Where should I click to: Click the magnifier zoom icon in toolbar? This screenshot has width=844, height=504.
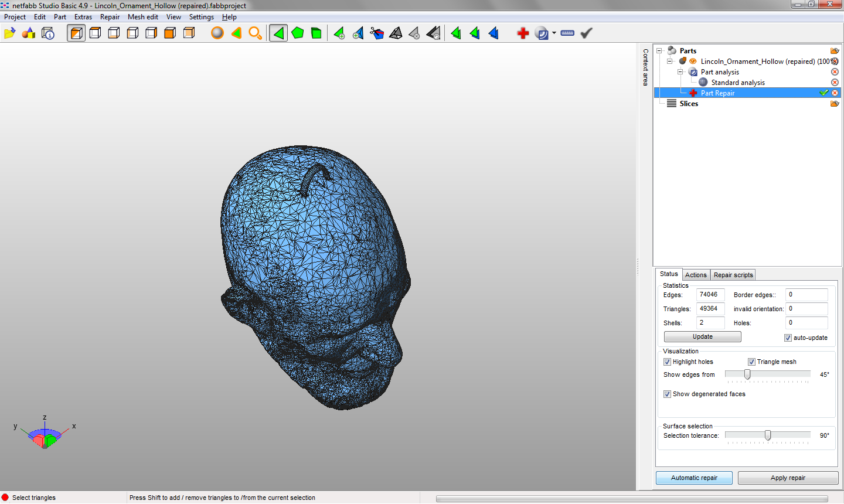pyautogui.click(x=255, y=33)
